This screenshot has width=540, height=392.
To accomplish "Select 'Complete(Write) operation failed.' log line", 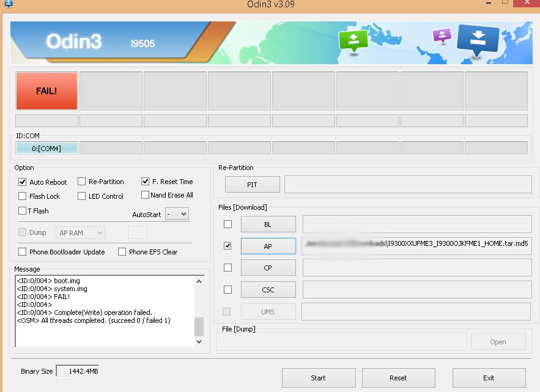I will click(84, 312).
